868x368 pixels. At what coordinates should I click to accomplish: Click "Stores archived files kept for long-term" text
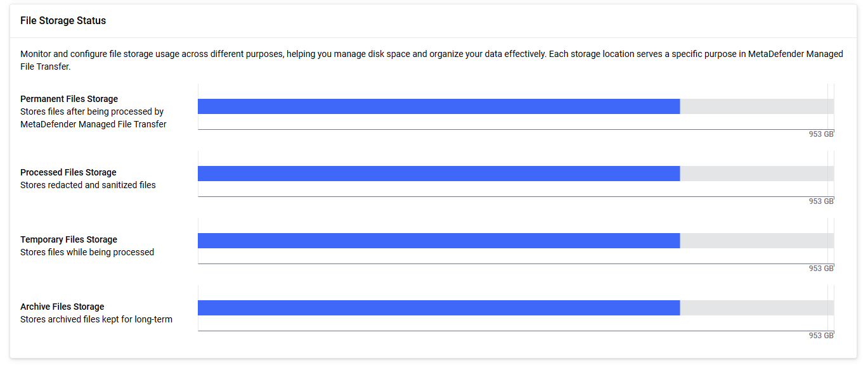96,319
